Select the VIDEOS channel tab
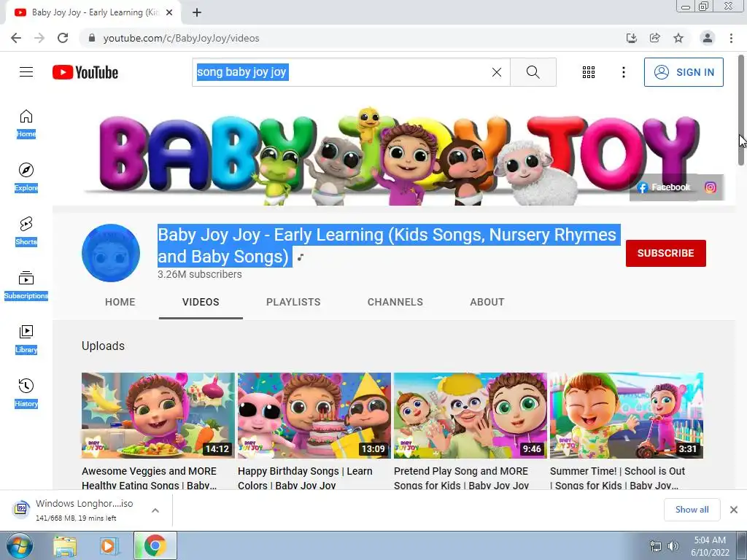This screenshot has width=747, height=560. [x=201, y=302]
